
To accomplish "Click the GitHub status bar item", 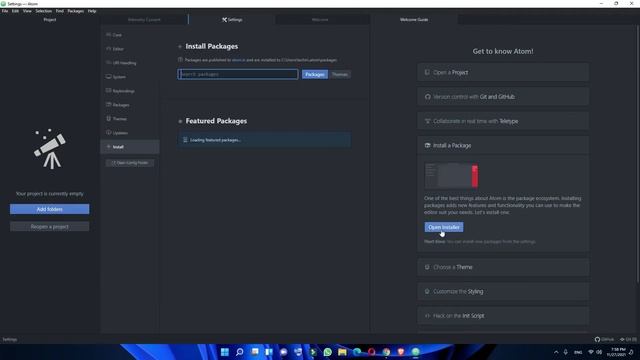I will click(x=604, y=339).
